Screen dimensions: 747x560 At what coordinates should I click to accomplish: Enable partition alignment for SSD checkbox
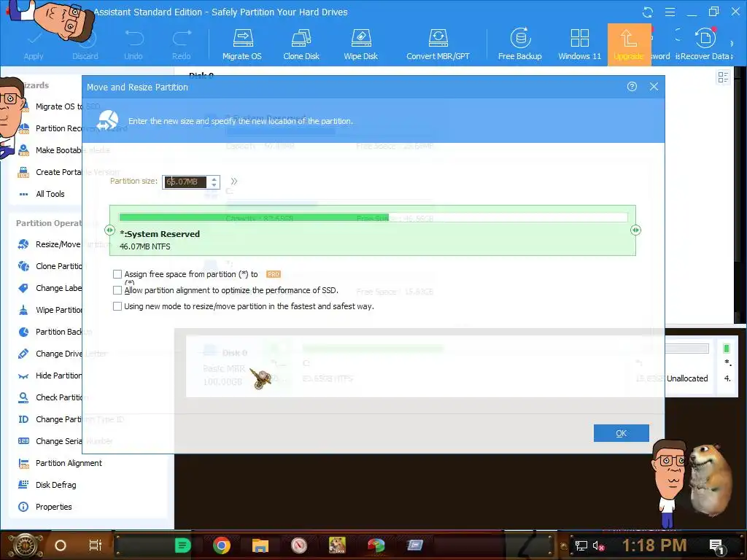pyautogui.click(x=117, y=290)
